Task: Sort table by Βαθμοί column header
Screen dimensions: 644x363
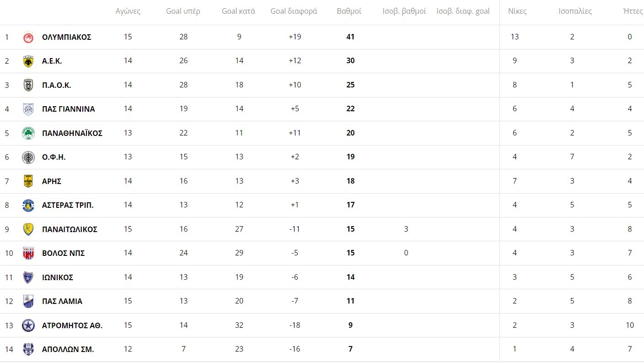Action: coord(349,11)
